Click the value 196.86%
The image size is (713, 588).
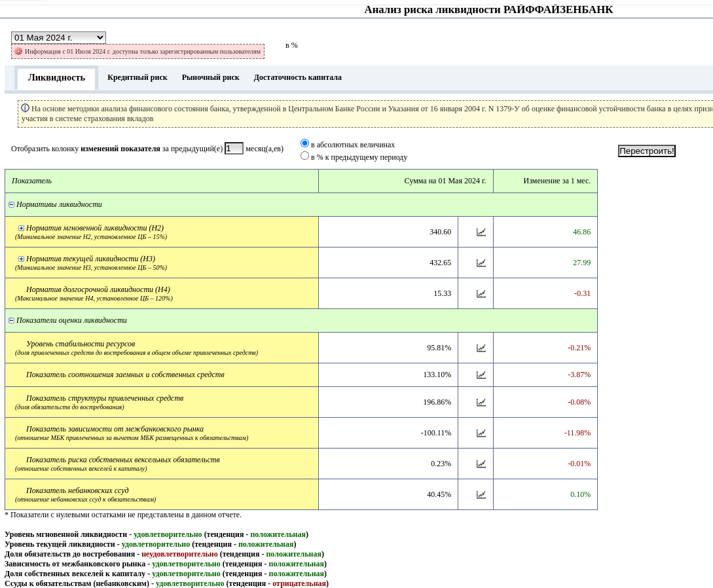click(x=437, y=402)
